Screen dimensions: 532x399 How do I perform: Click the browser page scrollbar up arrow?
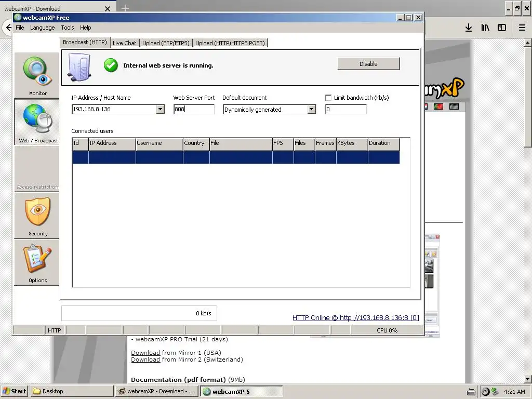[x=527, y=43]
